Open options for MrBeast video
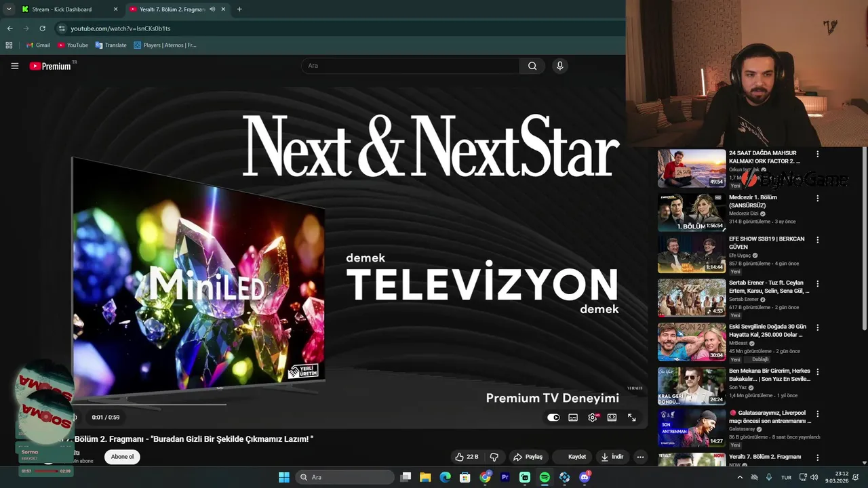The width and height of the screenshot is (868, 488). point(817,327)
